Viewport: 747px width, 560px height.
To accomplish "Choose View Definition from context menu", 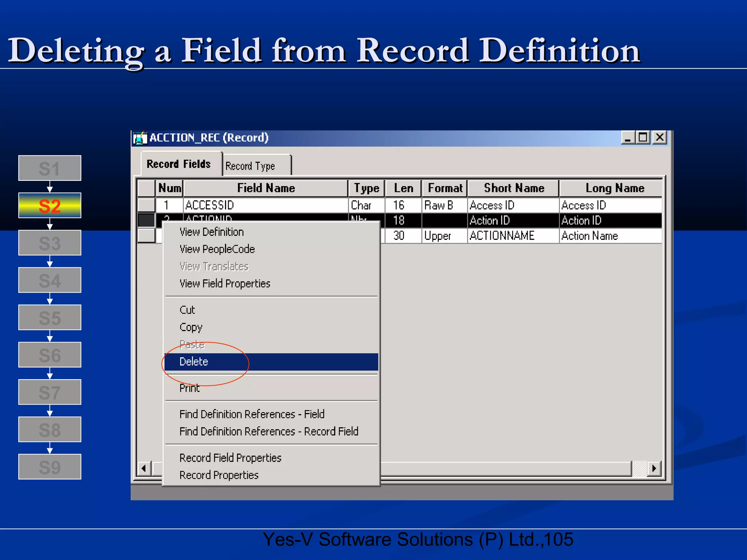I will tap(271, 232).
